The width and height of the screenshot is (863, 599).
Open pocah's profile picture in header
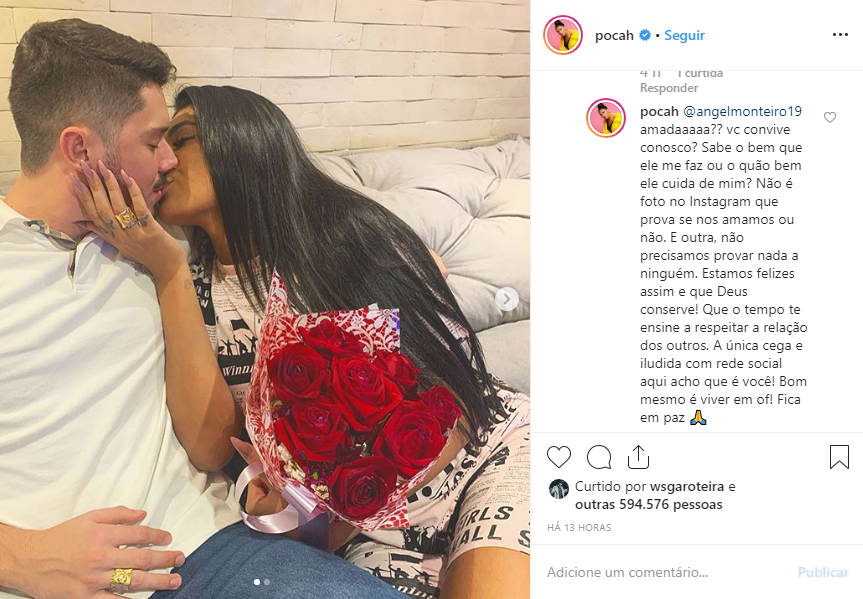point(563,35)
